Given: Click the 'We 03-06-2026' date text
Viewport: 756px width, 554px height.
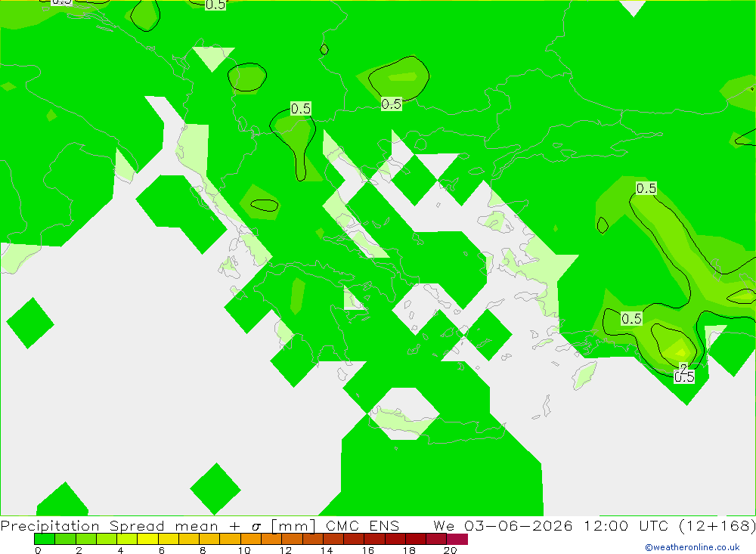Looking at the screenshot, I should pyautogui.click(x=503, y=525).
